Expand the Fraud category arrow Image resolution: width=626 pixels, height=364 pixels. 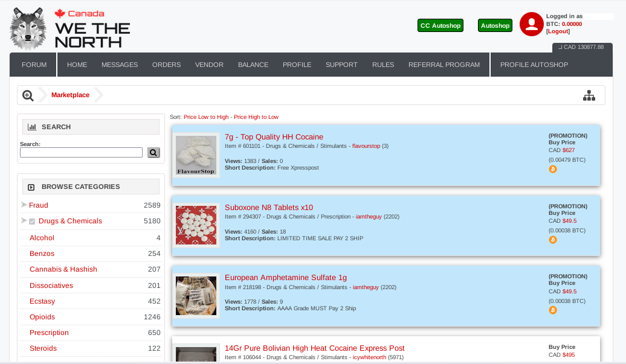click(24, 205)
